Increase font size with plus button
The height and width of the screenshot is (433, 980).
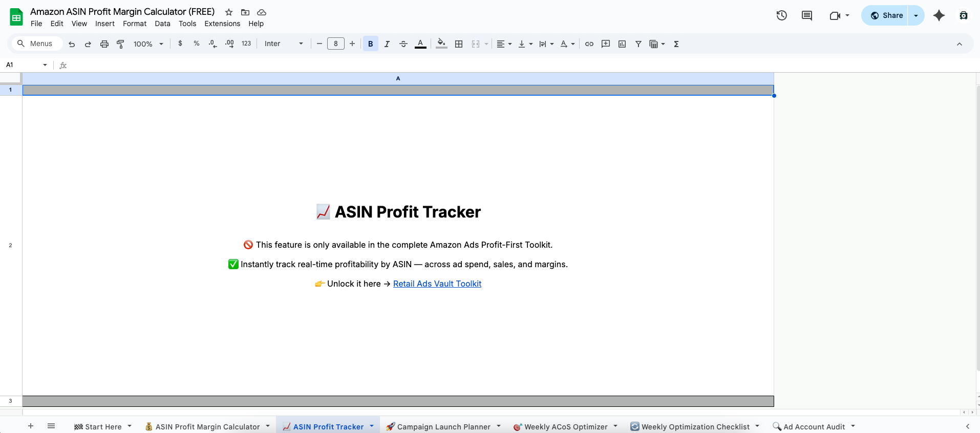[x=352, y=44]
